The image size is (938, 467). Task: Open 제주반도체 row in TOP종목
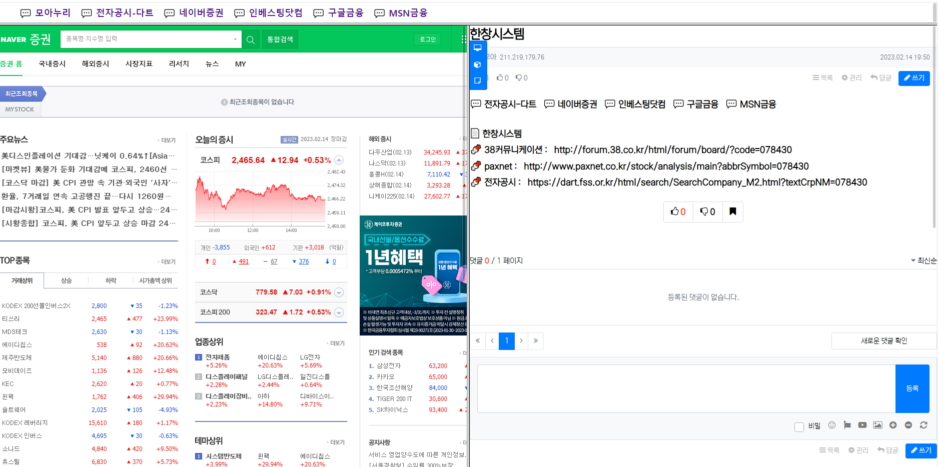tap(90, 358)
